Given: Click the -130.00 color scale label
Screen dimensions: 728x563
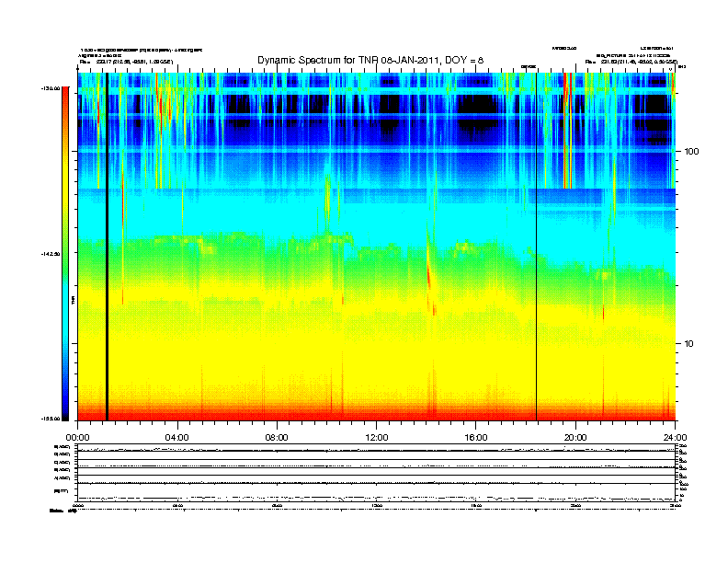Looking at the screenshot, I should point(51,87).
